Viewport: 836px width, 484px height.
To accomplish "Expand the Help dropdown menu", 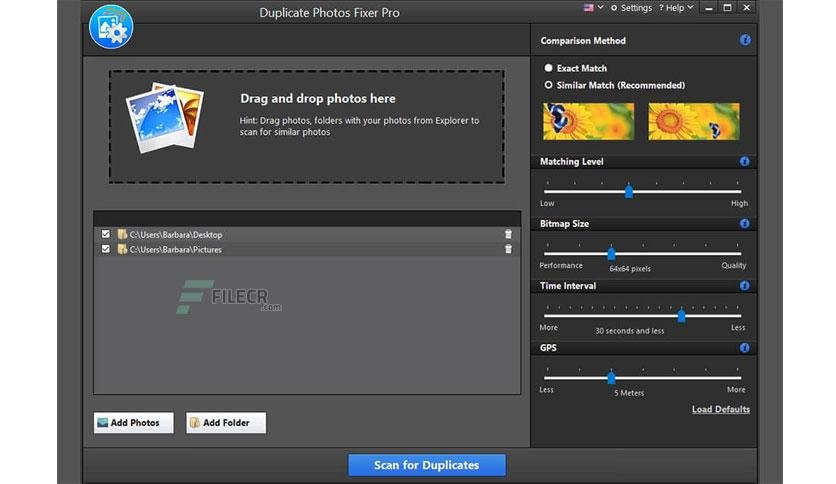I will pos(676,7).
